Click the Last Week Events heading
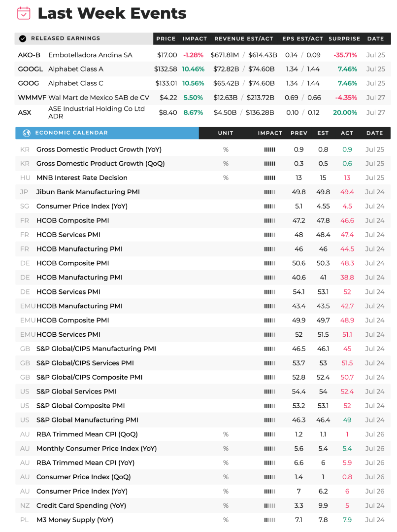Viewport: 397px width, 532px height. 112,14
